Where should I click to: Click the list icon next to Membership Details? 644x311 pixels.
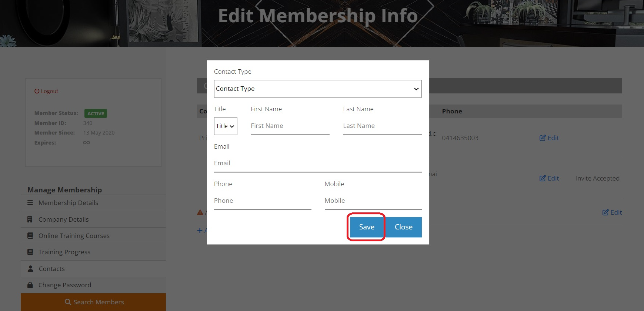click(30, 203)
